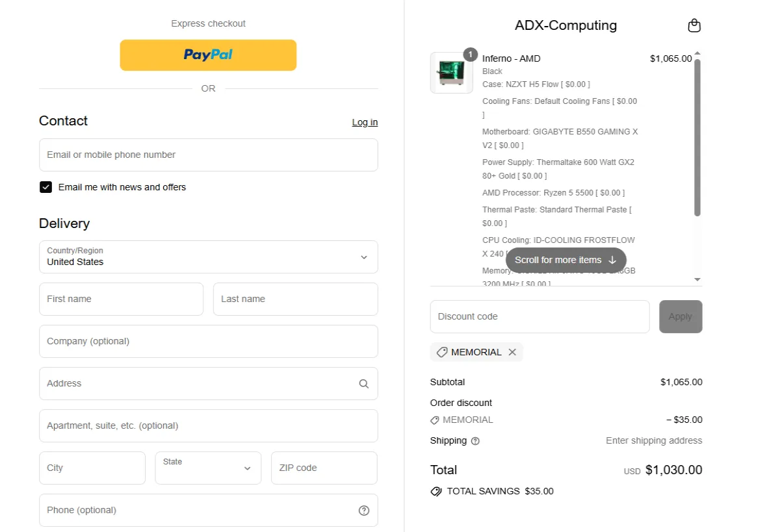
Task: Click into the ZIP code field
Action: 324,468
